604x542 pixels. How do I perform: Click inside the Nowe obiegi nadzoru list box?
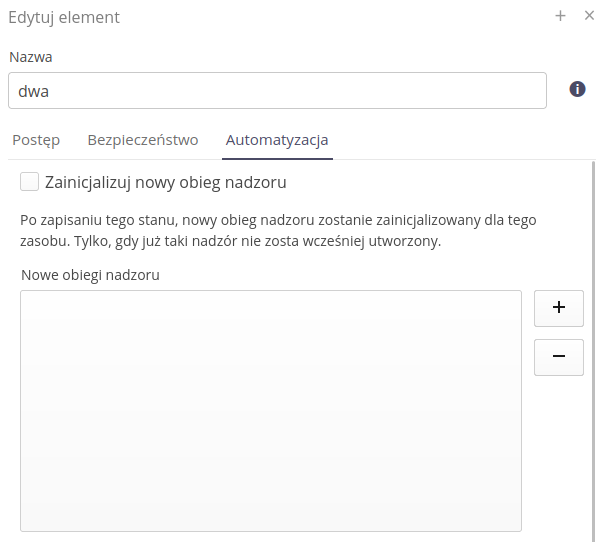[270, 410]
